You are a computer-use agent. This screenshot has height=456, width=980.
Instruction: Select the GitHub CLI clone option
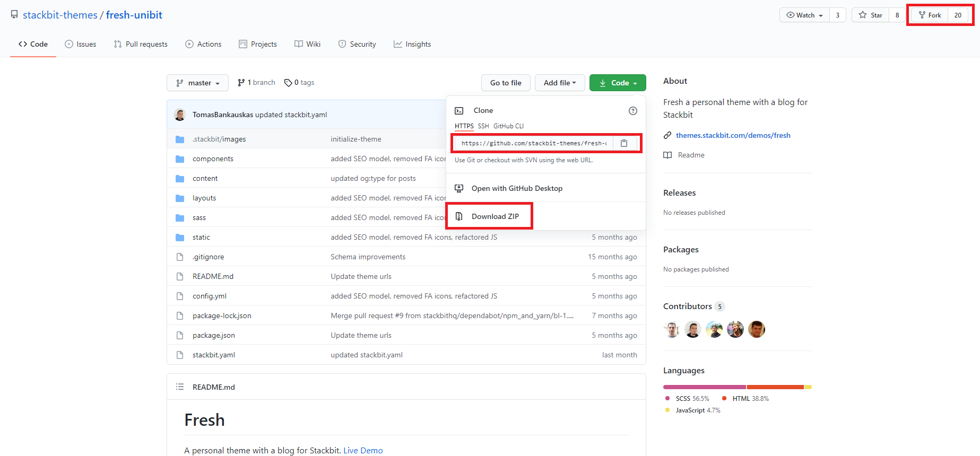[508, 126]
